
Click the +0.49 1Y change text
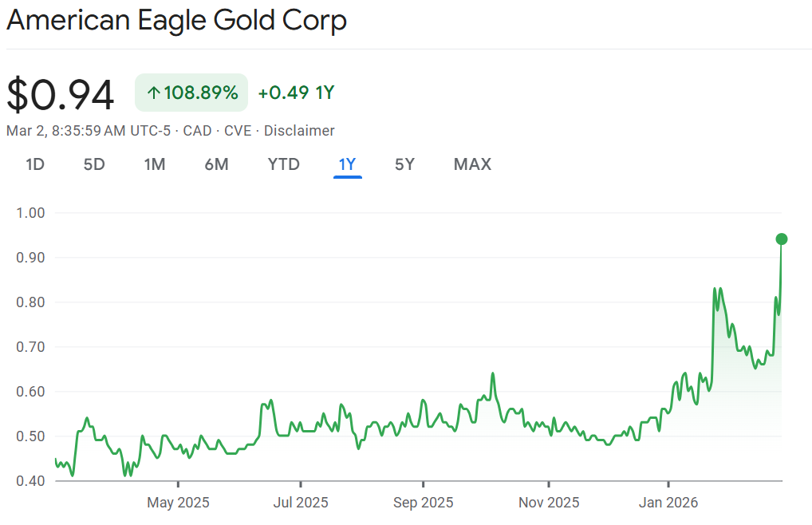tap(296, 93)
